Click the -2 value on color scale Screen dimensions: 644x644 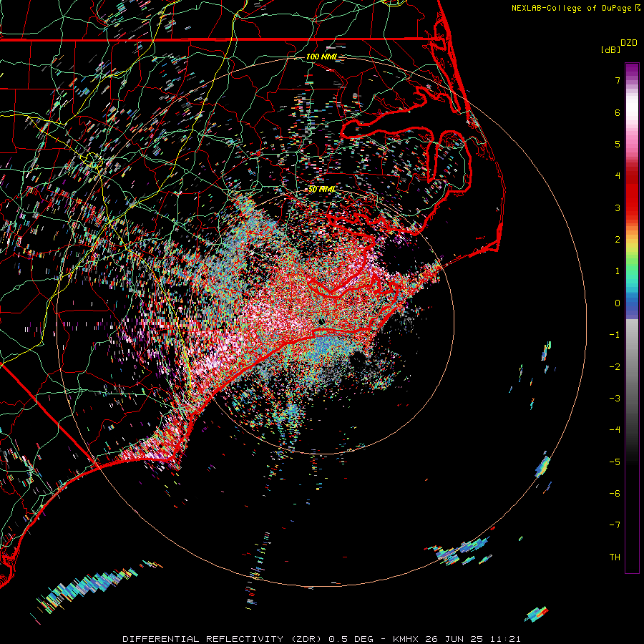[x=615, y=366]
